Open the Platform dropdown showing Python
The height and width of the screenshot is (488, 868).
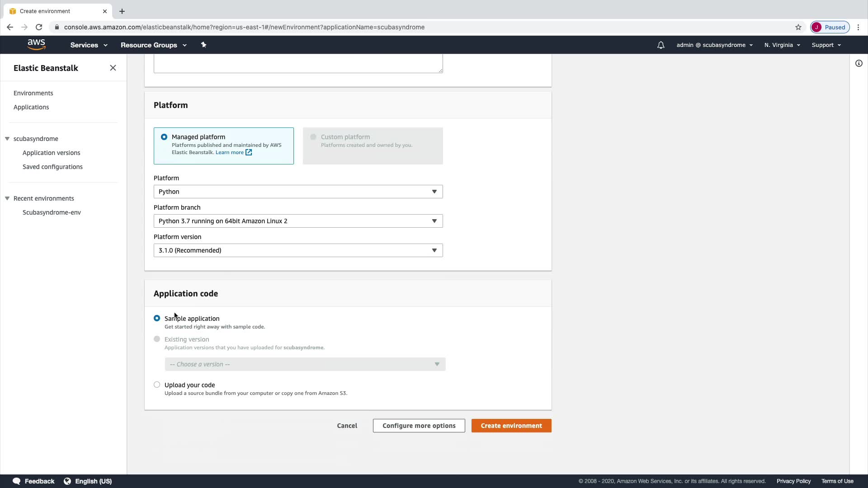pos(298,192)
